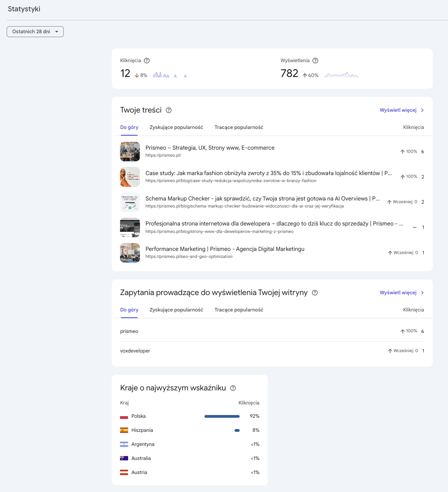Open Performance Marketing | Prismeo title
Image resolution: width=448 pixels, height=492 pixels.
click(225, 249)
